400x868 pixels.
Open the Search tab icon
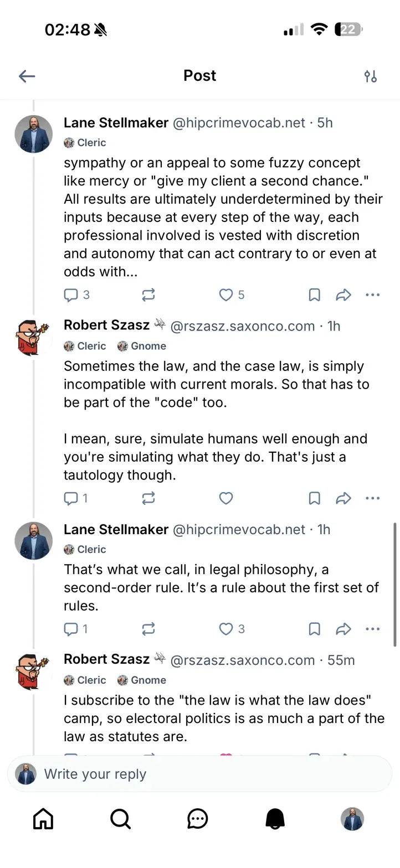[120, 820]
